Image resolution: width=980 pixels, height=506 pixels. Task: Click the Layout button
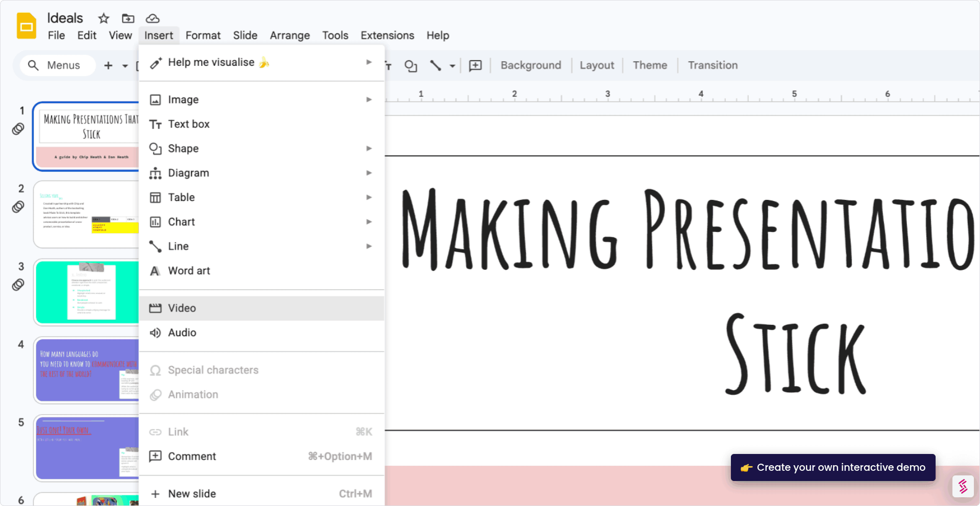597,65
